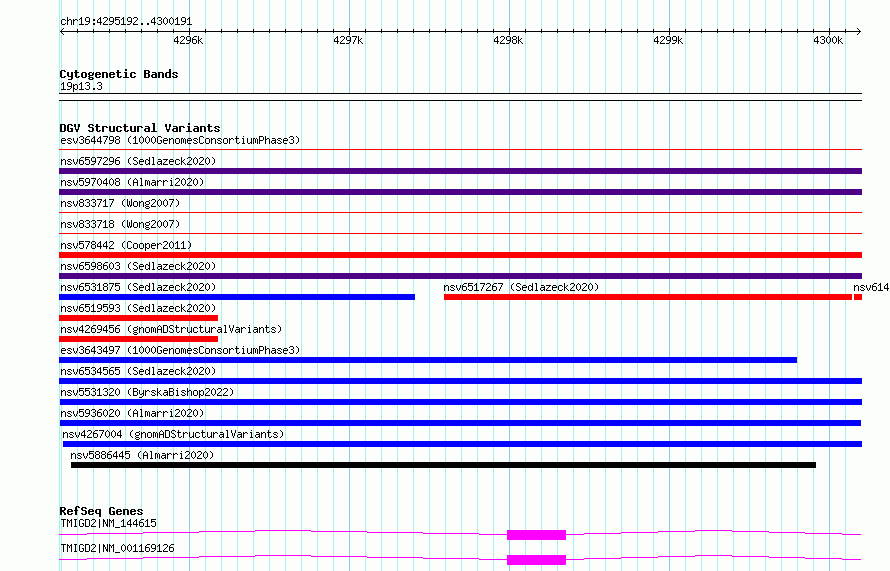Select nsv6531875 (Sedlazeck2020) label
Viewport: 890px width, 571px height.
(138, 287)
